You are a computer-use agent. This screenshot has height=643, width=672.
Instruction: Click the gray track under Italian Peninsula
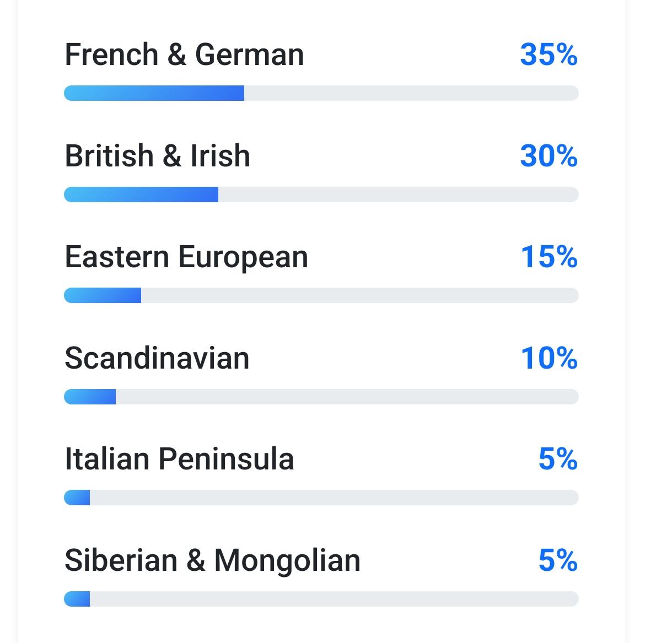pyautogui.click(x=334, y=498)
